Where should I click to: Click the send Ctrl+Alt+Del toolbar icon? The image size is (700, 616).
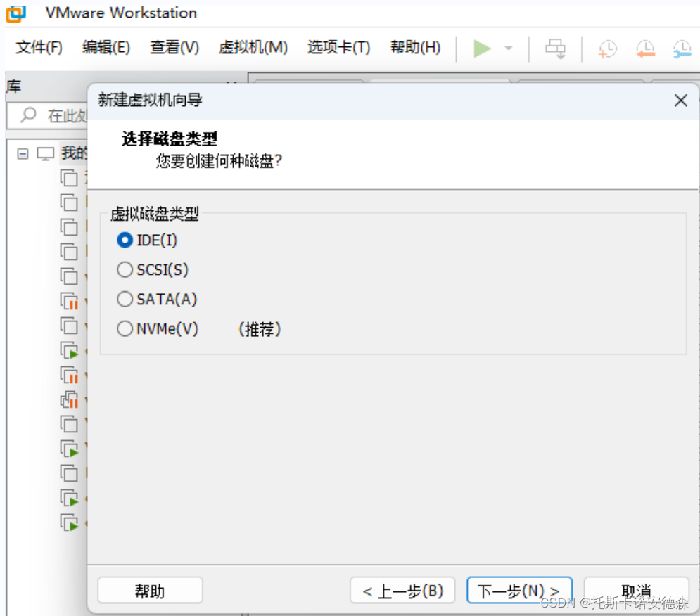555,49
